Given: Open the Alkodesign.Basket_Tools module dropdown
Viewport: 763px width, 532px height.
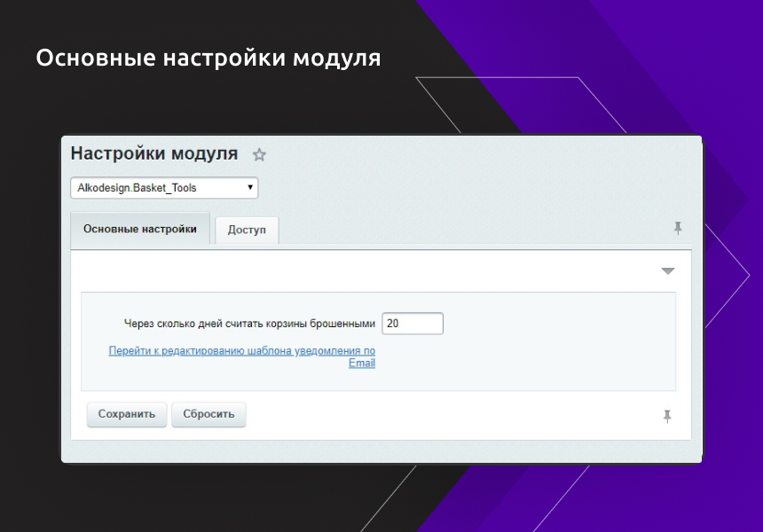Looking at the screenshot, I should pyautogui.click(x=164, y=188).
